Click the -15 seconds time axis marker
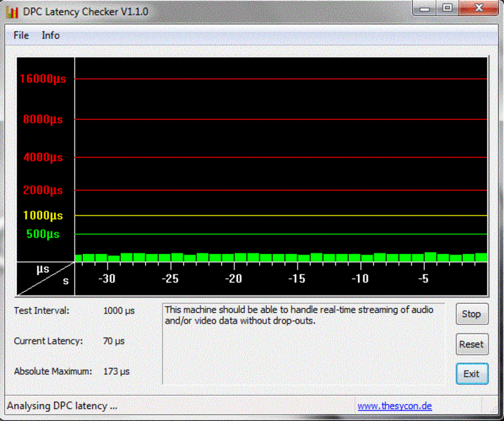 [x=296, y=279]
